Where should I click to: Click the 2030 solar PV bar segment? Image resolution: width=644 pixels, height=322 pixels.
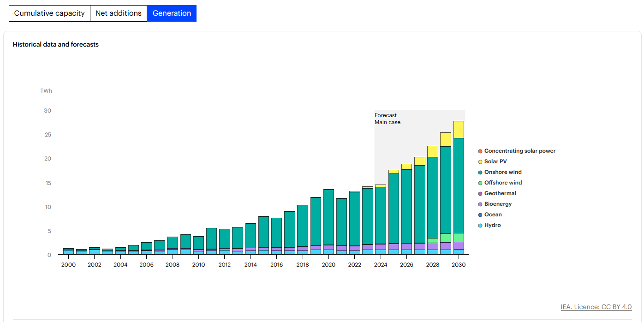(x=459, y=130)
